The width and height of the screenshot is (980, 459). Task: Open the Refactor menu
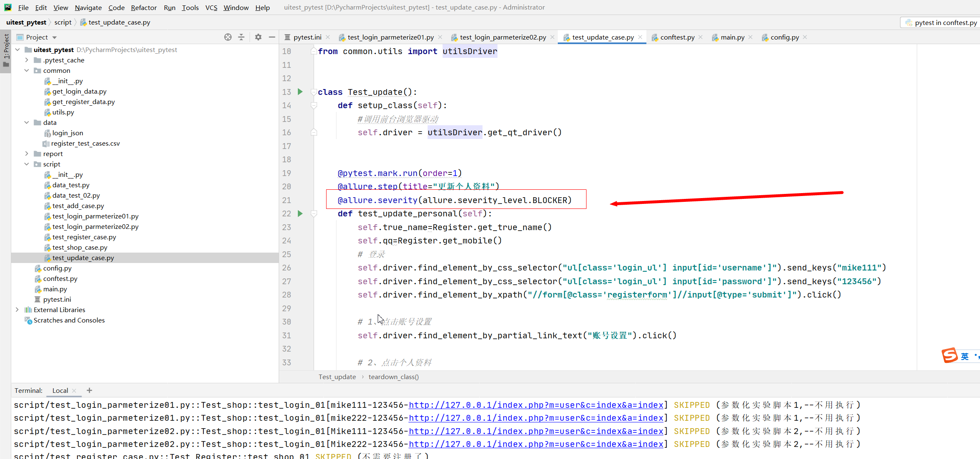tap(144, 7)
